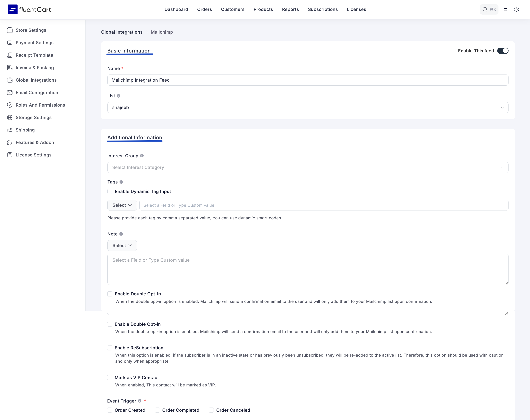The image size is (530, 420).
Task: Click the info icon next to List
Action: [x=118, y=96]
